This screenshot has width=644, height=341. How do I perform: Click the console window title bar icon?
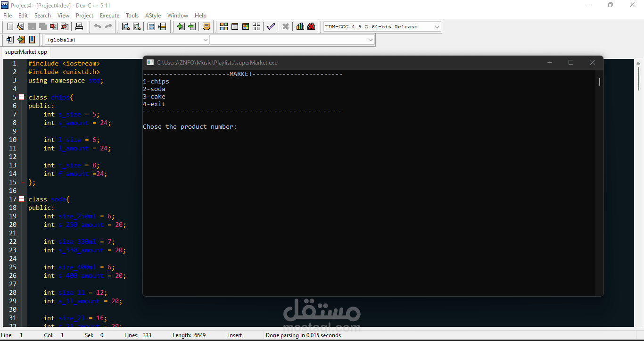click(x=150, y=62)
